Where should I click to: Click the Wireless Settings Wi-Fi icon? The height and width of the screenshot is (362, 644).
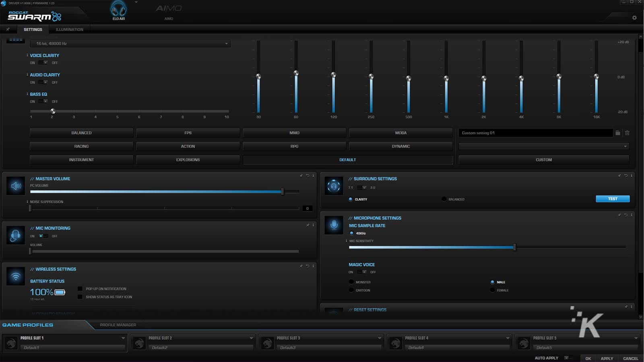click(16, 277)
